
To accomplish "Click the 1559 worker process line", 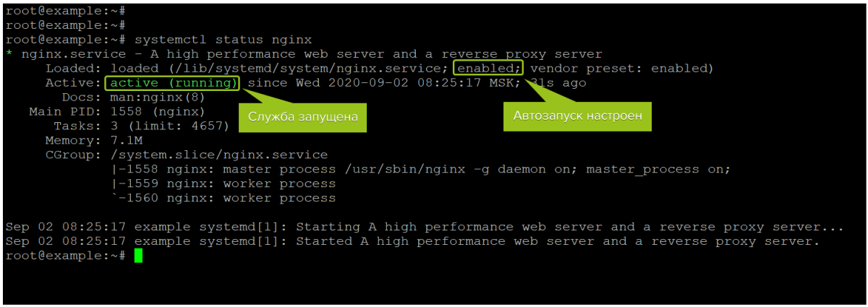I will pyautogui.click(x=224, y=184).
